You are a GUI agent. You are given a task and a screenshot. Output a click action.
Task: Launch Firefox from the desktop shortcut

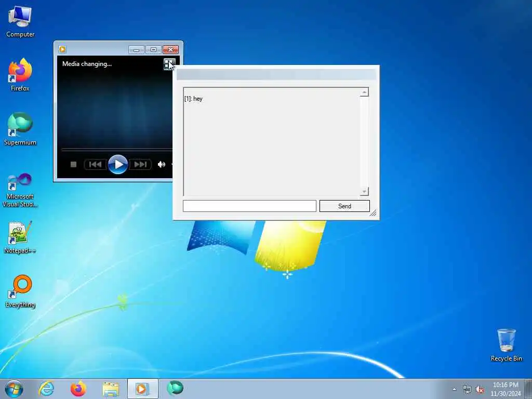click(20, 75)
